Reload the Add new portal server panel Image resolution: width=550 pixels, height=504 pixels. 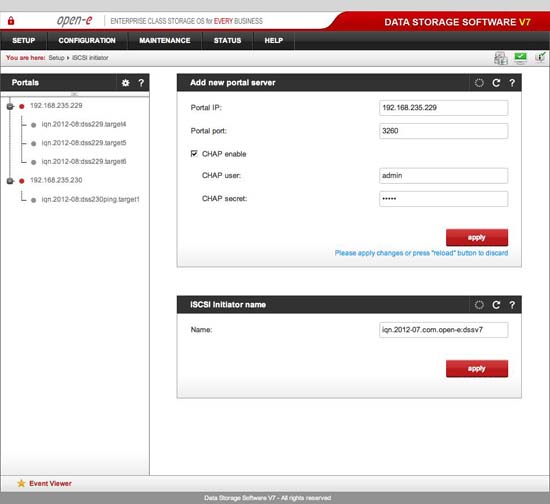pos(496,83)
